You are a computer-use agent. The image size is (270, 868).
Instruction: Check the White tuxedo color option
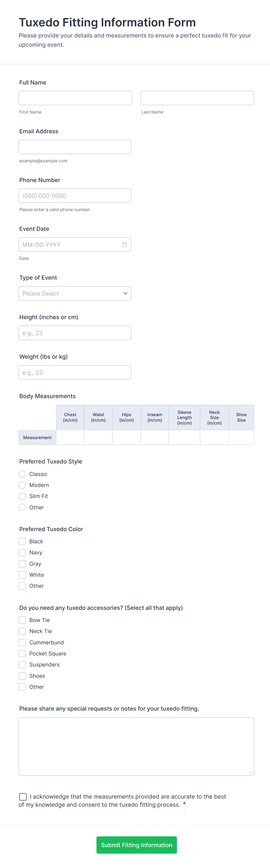(x=22, y=574)
